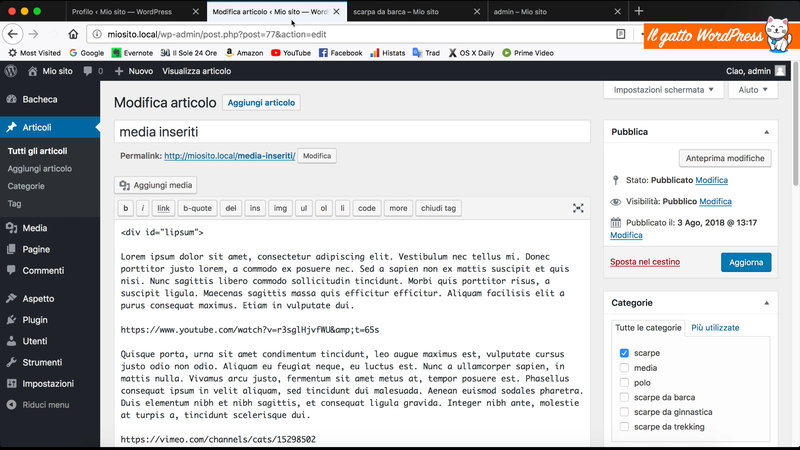This screenshot has height=450, width=800.
Task: Click the Aggiungi media button
Action: coord(156,185)
